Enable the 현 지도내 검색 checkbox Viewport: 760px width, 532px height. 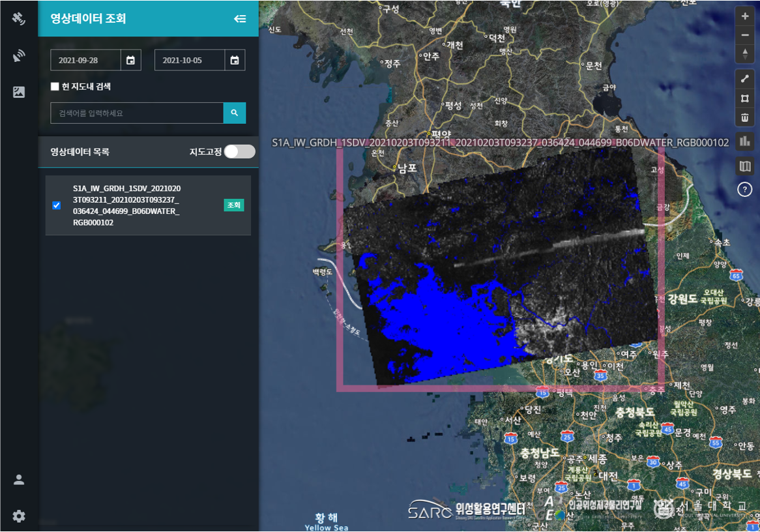click(x=55, y=87)
